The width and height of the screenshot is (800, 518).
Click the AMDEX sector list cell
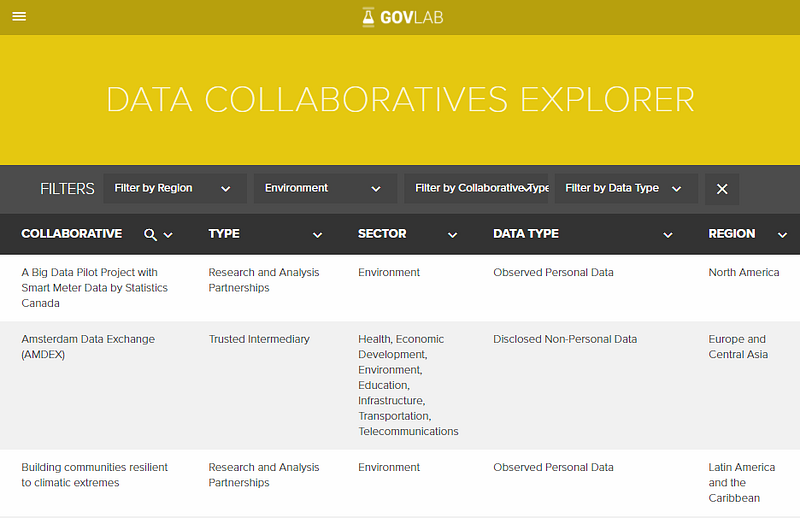[x=408, y=385]
